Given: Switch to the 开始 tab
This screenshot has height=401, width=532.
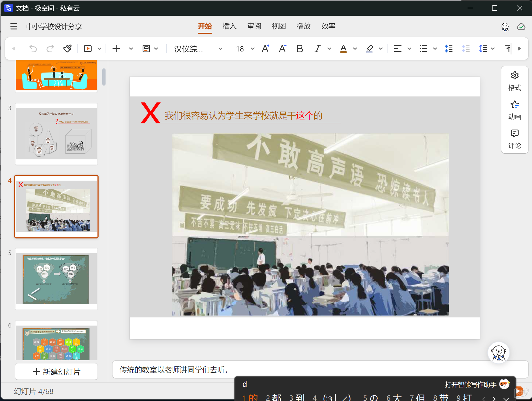Looking at the screenshot, I should tap(205, 26).
